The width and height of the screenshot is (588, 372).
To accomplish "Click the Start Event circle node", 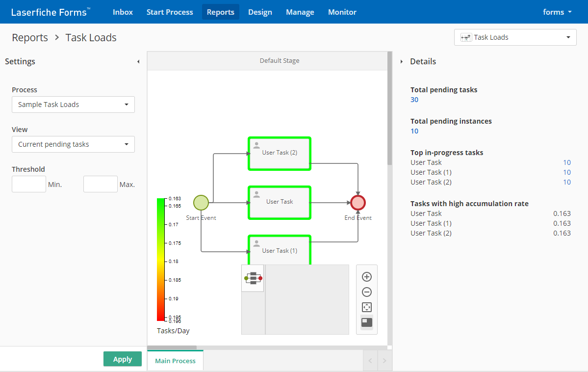I will click(201, 202).
